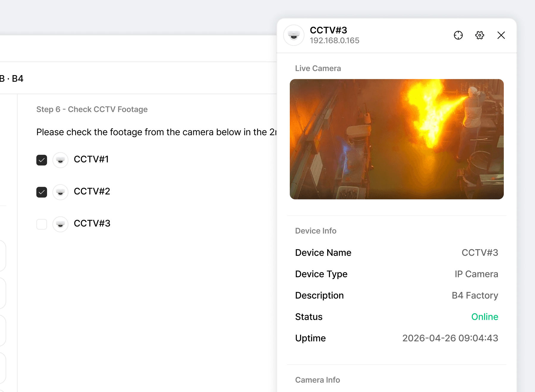Screen dimensions: 535x392
Task: Click the dome camera icon beside CCTV#2
Action: [60, 192]
